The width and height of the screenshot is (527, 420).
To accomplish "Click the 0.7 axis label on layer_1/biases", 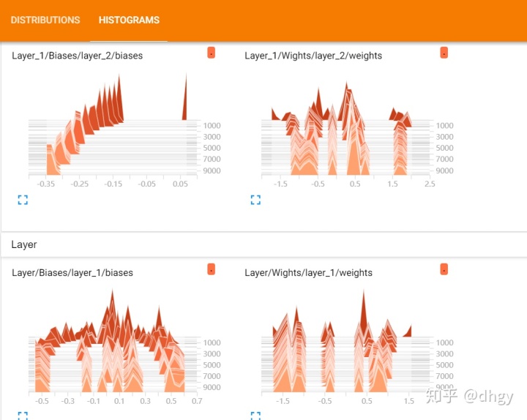I will [198, 401].
